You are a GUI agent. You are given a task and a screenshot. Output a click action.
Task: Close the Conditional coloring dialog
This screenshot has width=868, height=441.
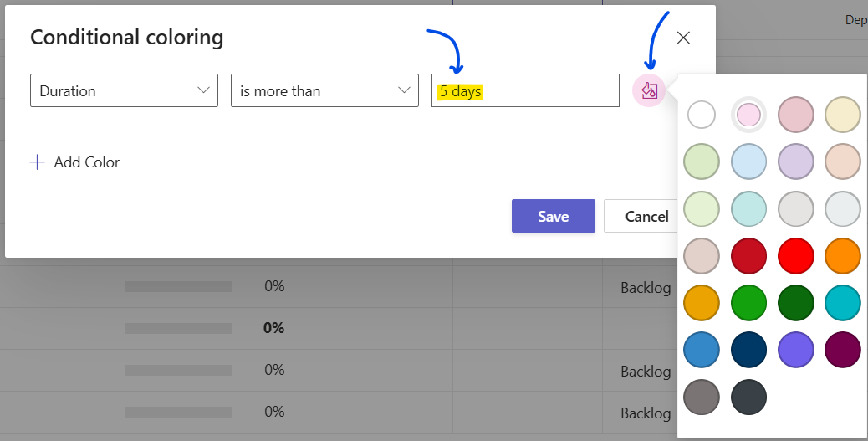coord(683,38)
